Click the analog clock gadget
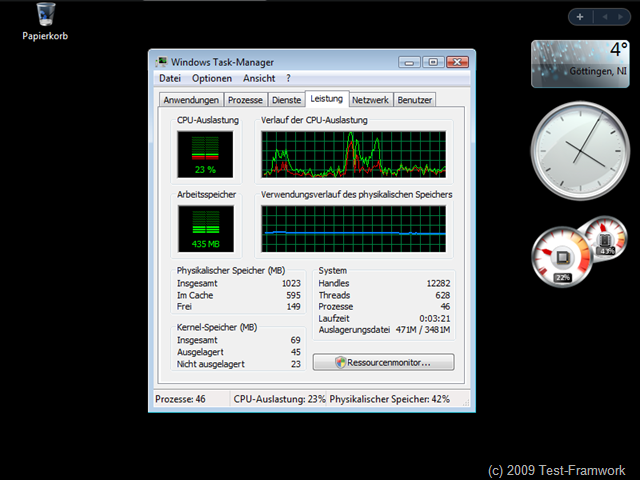640x480 pixels. click(x=580, y=151)
